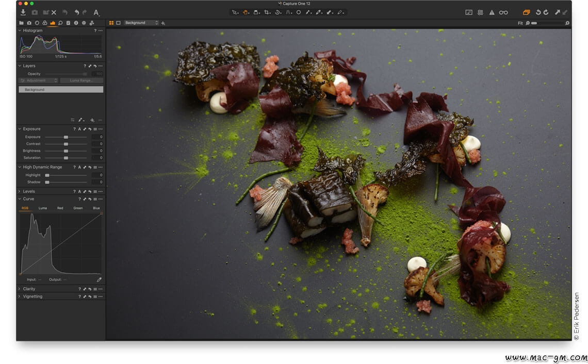Toggle Edit Selected Variants orange icon
The height and width of the screenshot is (364, 588).
pos(527,12)
